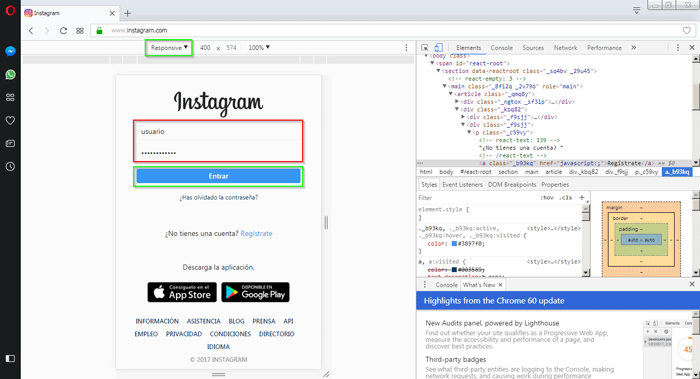Switch to the Elements tab
Image resolution: width=700 pixels, height=379 pixels.
tap(468, 48)
